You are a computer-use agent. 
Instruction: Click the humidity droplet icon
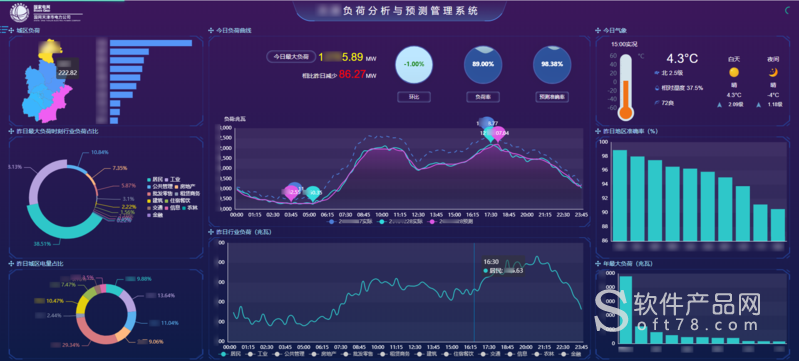pos(656,88)
